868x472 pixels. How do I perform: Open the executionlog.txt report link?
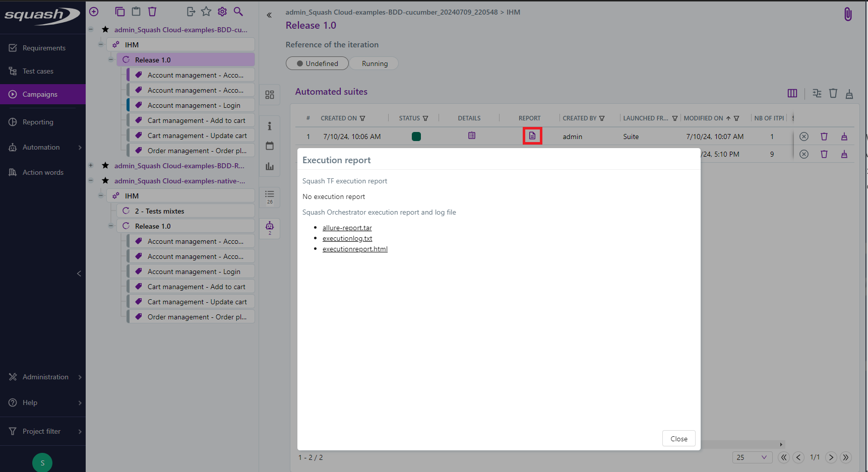[347, 238]
